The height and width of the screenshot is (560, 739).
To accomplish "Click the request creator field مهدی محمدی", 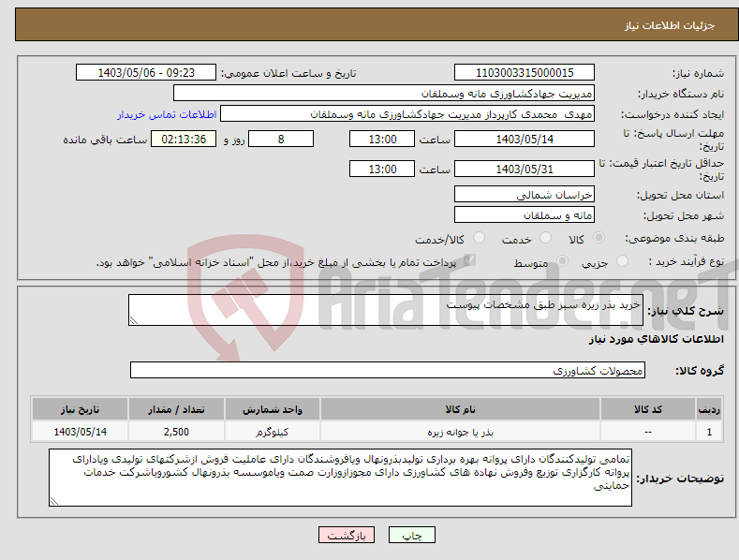I will pos(407,114).
